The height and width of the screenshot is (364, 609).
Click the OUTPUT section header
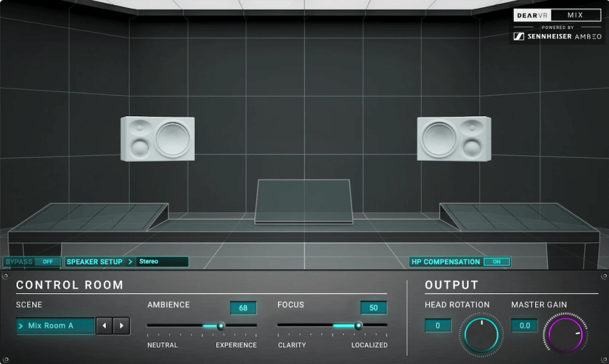(451, 285)
